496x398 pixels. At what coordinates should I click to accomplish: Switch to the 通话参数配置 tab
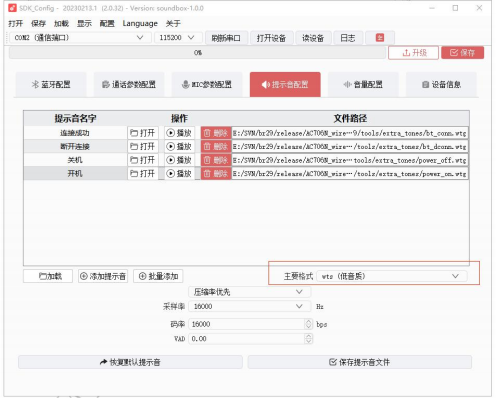click(x=129, y=85)
